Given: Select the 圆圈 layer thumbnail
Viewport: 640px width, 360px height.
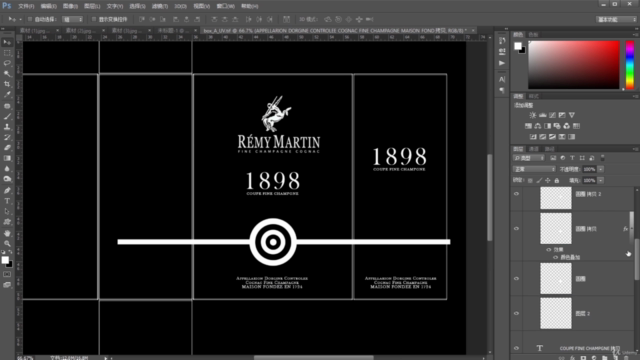Looking at the screenshot, I should pos(556,278).
